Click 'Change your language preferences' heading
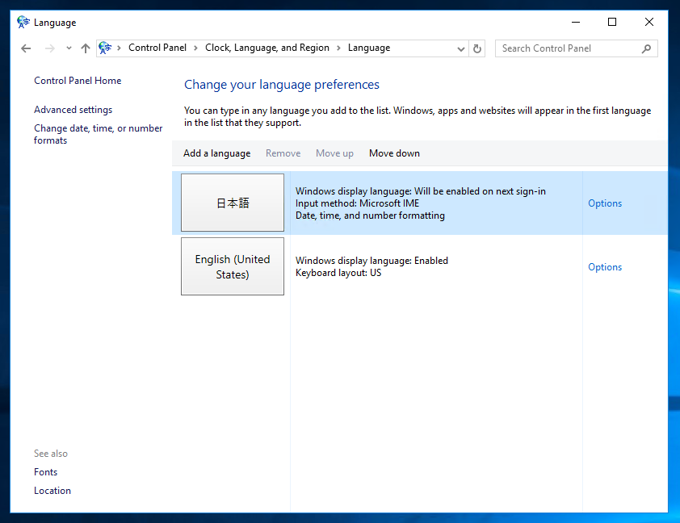680x523 pixels. click(x=281, y=85)
